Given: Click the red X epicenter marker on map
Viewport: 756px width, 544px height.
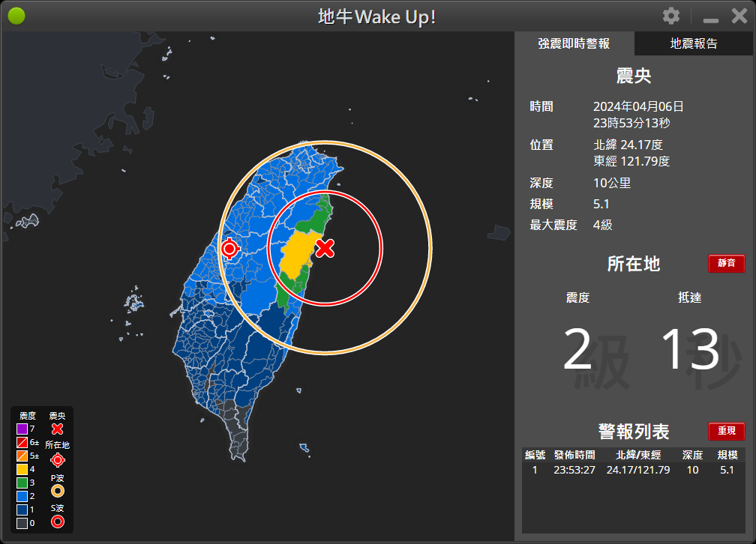Looking at the screenshot, I should (325, 248).
